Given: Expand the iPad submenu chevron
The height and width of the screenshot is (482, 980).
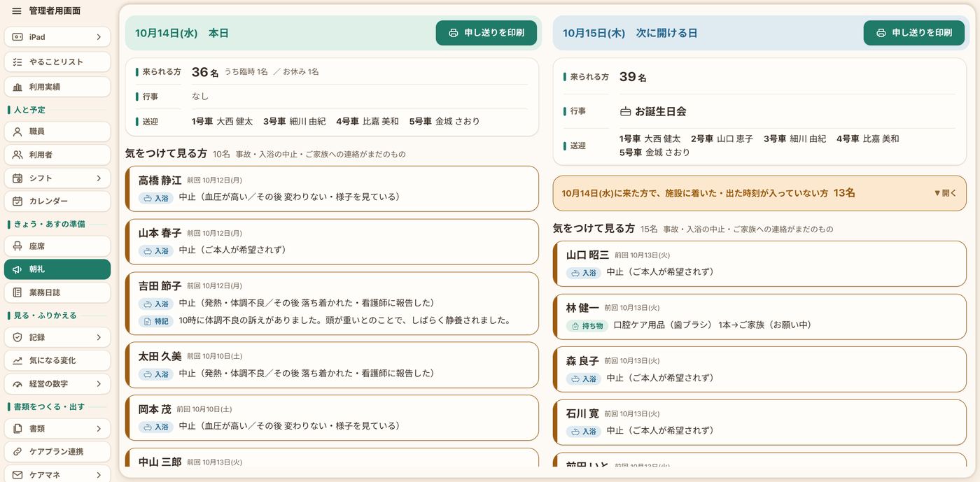Looking at the screenshot, I should tap(99, 37).
